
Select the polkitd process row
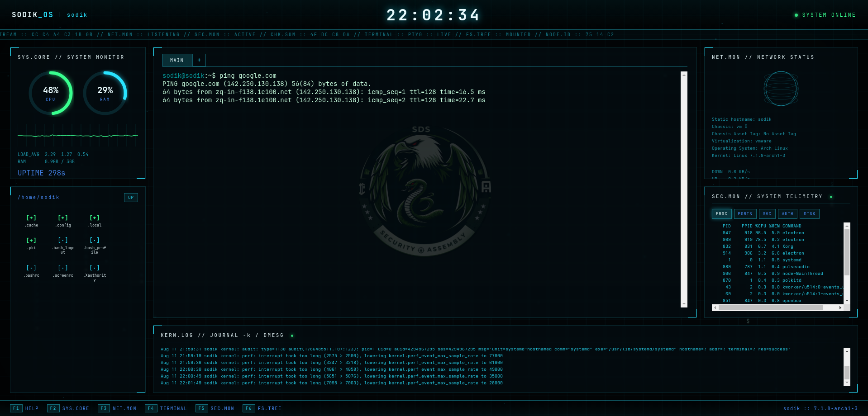coord(777,280)
